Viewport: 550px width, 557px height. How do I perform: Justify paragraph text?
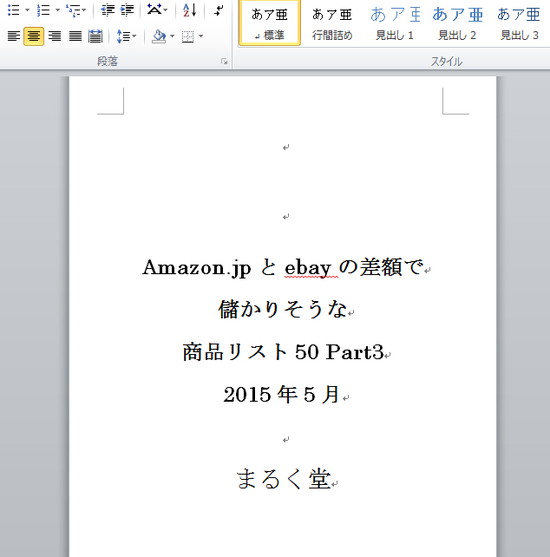(75, 36)
